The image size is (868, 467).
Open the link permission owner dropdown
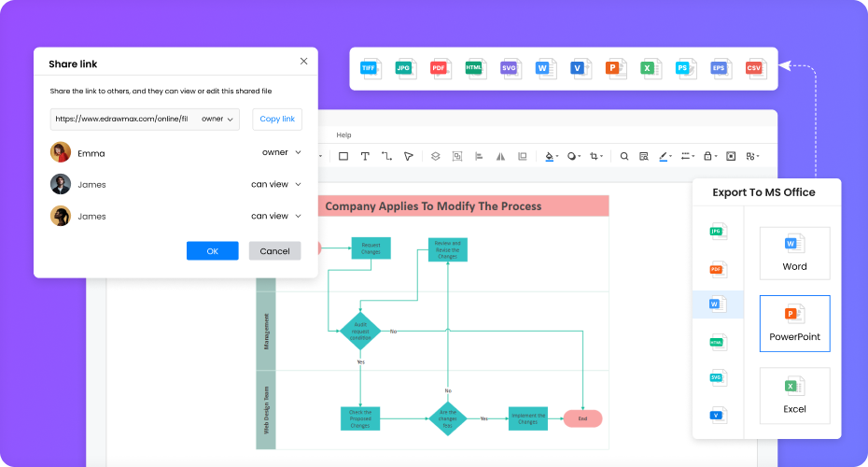[217, 120]
